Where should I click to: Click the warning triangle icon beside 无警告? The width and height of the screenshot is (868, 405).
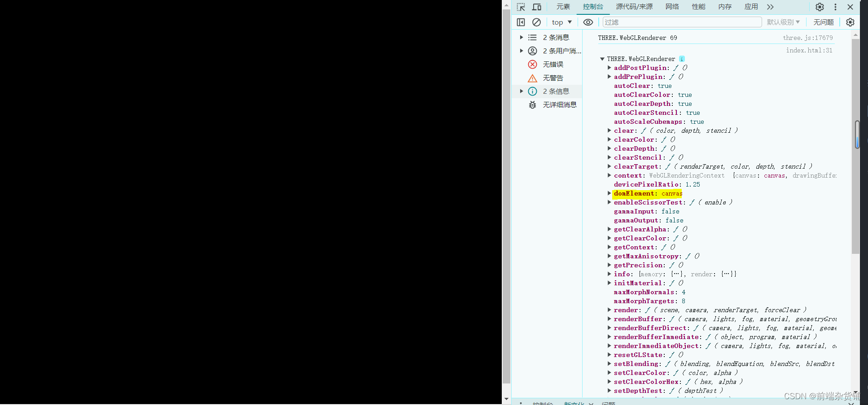pos(532,78)
